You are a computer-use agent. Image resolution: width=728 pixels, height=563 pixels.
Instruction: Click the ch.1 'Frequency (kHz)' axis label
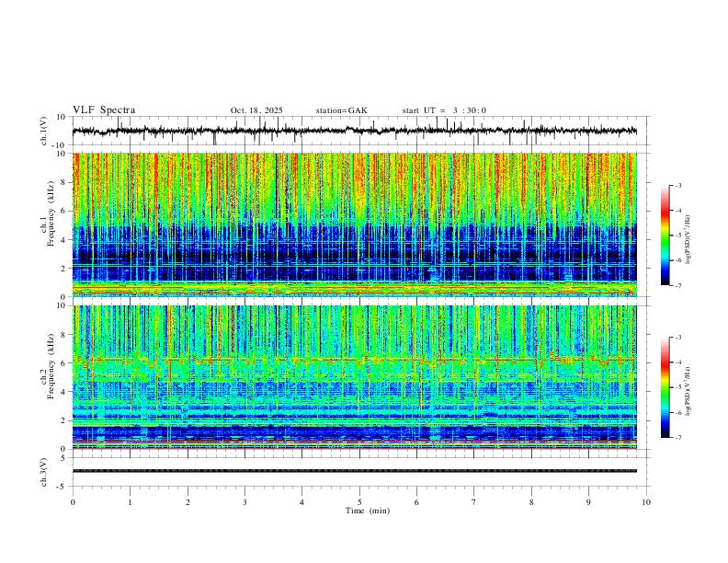51,213
